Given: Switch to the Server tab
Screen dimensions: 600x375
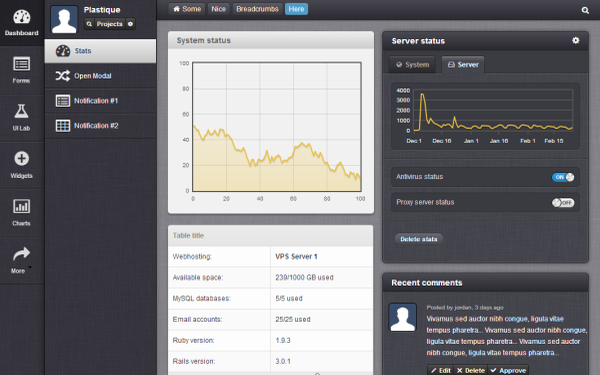Looking at the screenshot, I should [x=463, y=65].
